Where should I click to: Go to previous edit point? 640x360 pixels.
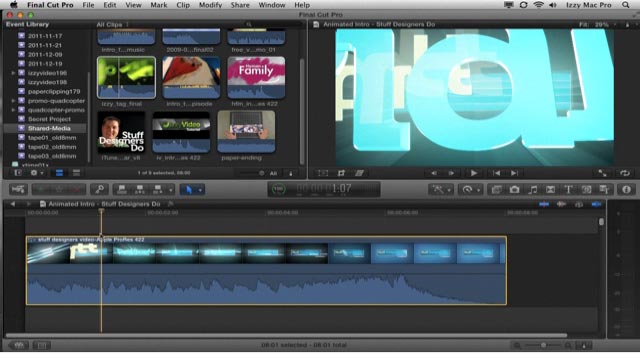point(497,173)
